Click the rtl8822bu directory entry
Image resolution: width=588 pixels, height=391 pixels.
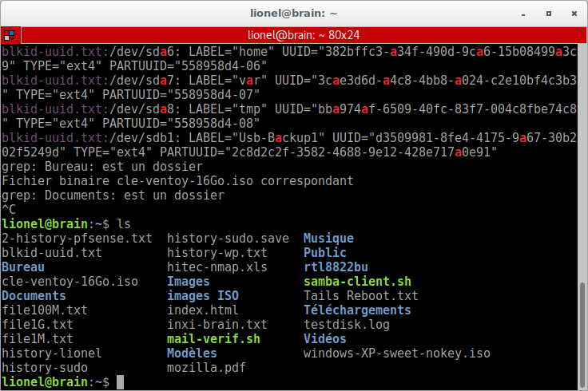click(336, 267)
